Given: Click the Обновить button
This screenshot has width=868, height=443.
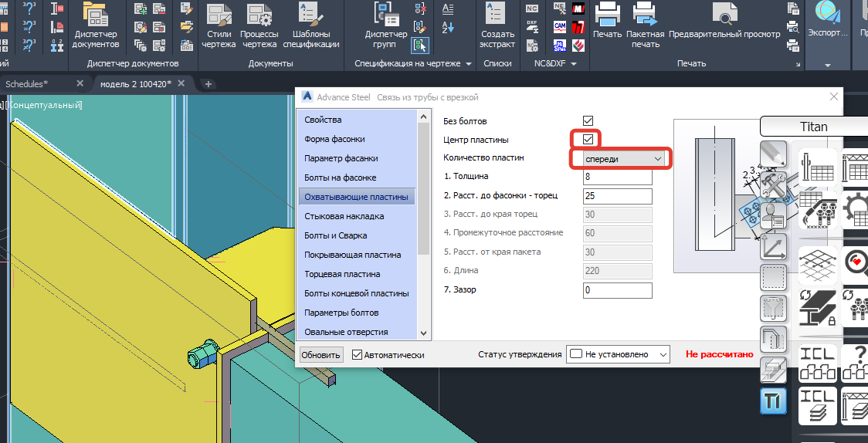Looking at the screenshot, I should [320, 355].
